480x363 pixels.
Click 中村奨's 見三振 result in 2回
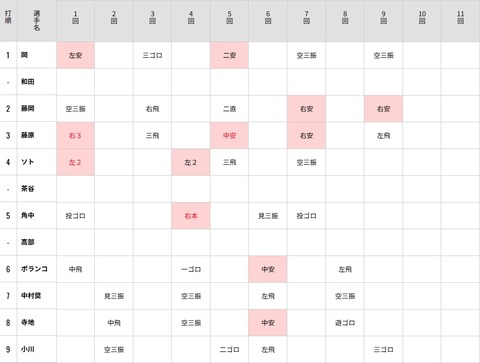[114, 296]
